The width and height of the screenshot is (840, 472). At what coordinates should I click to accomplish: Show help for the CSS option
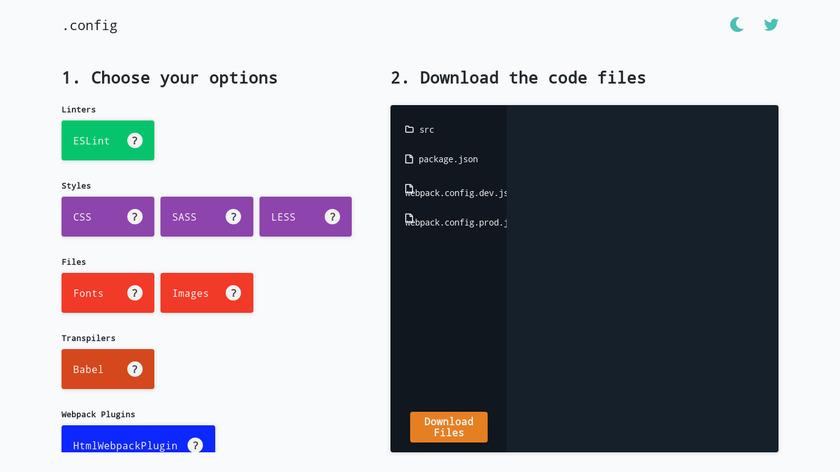135,217
